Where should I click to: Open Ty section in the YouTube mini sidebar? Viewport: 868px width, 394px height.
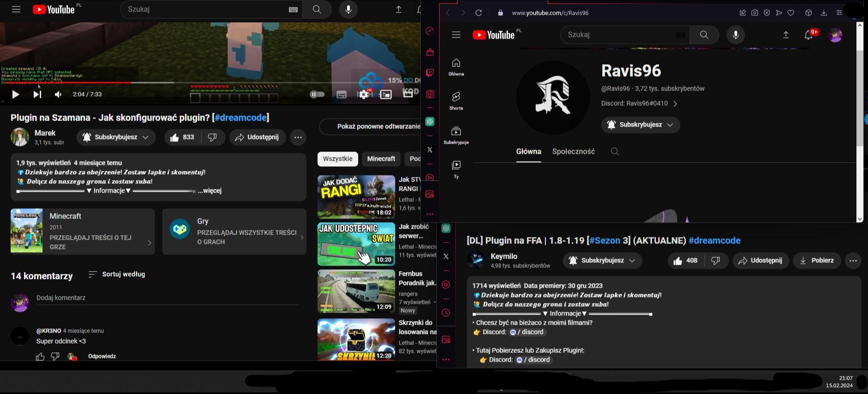[456, 170]
